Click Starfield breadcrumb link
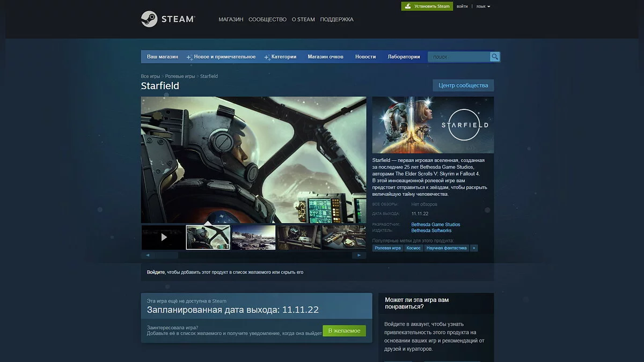 (x=209, y=76)
